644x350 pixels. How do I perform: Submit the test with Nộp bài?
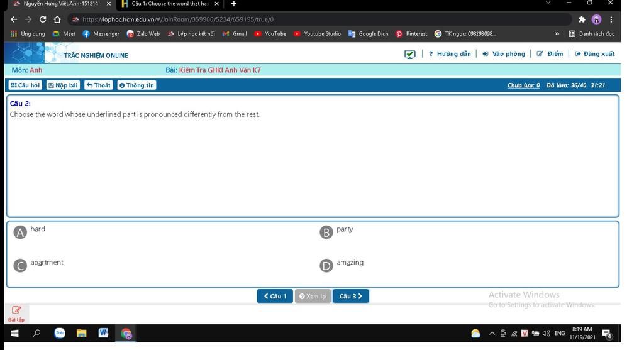63,85
